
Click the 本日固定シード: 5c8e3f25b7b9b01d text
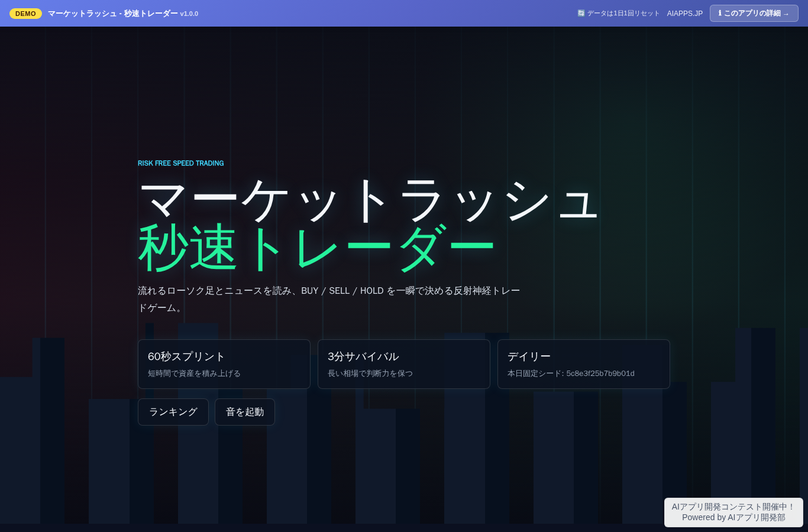(x=571, y=374)
